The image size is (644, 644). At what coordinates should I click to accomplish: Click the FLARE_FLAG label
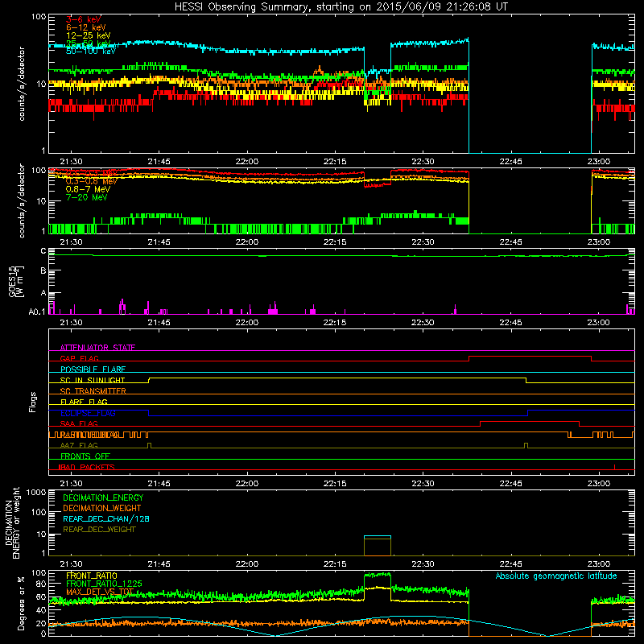point(84,402)
